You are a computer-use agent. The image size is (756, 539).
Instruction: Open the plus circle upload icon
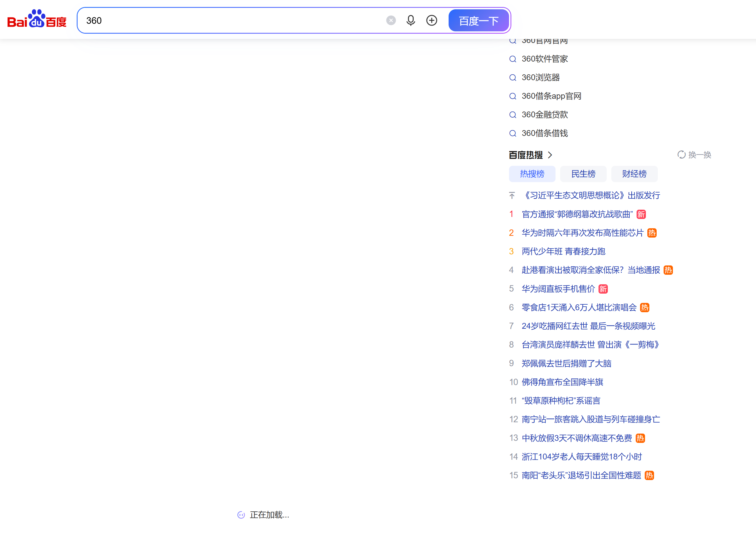point(432,21)
